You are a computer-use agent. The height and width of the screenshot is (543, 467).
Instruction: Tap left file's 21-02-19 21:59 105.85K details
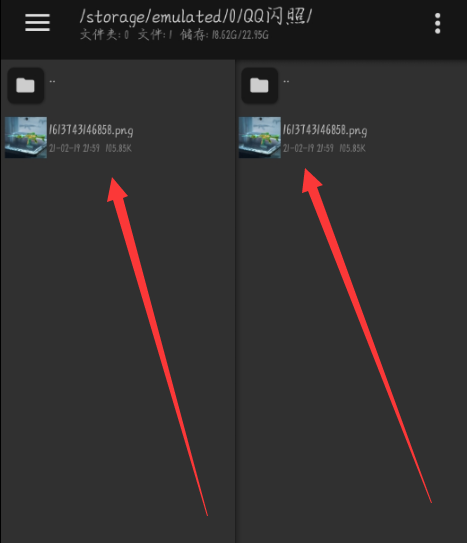pos(90,148)
